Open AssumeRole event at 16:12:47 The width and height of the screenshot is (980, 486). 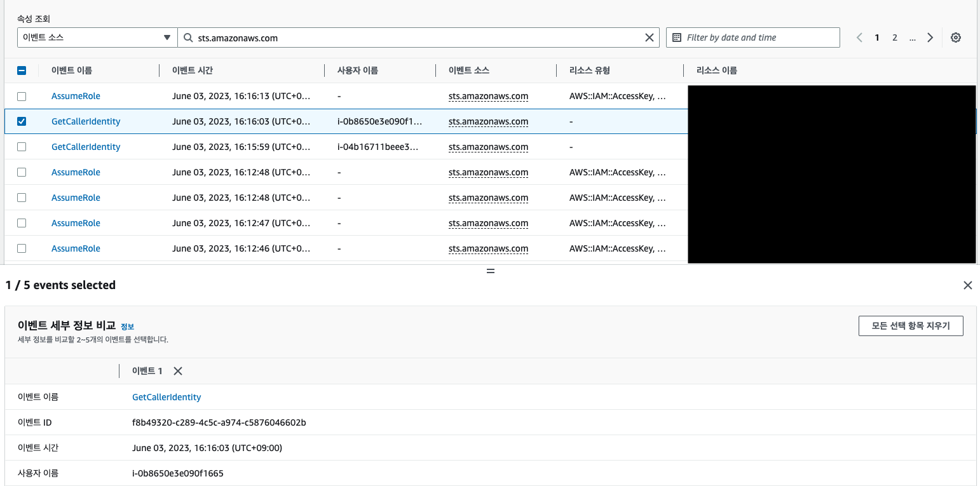click(76, 223)
